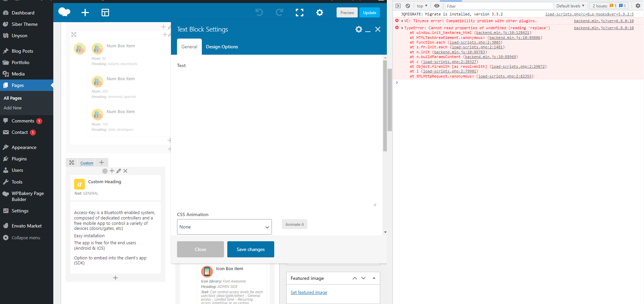Collapse the Featured image panel triangle
644x304 pixels.
point(374,278)
